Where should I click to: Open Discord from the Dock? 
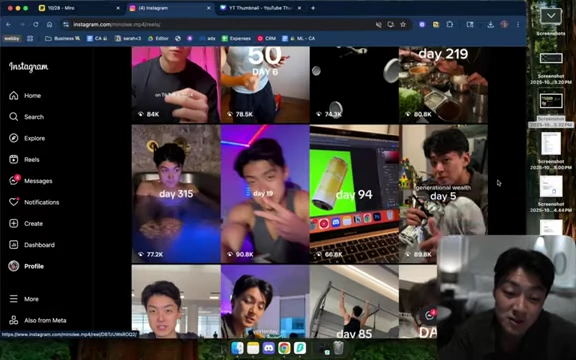tap(269, 348)
